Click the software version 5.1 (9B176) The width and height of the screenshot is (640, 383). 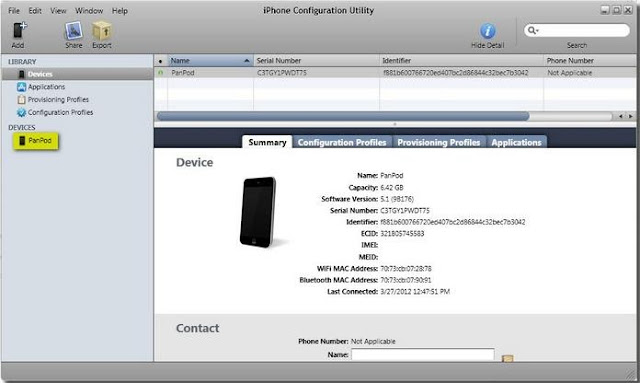397,199
